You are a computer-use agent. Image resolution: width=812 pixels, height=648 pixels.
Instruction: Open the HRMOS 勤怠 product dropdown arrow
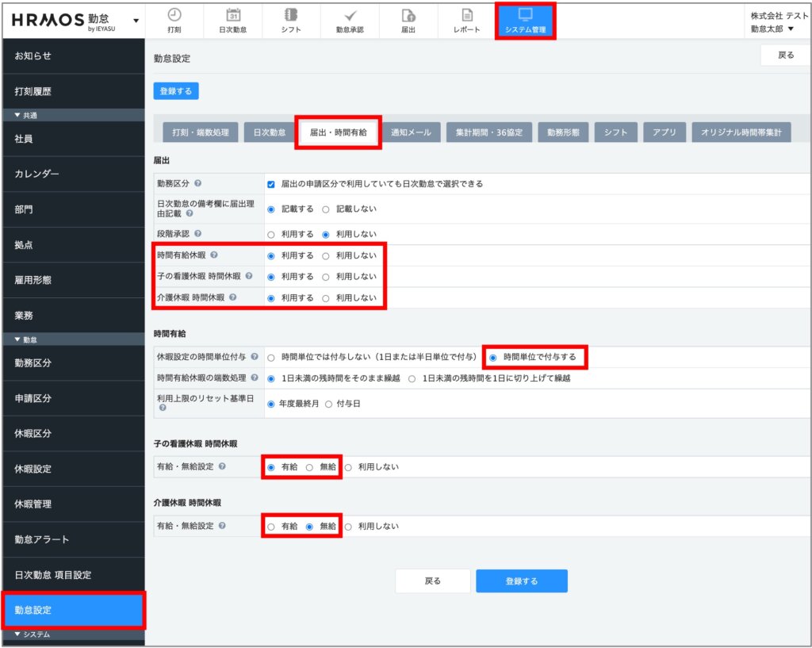click(x=136, y=21)
